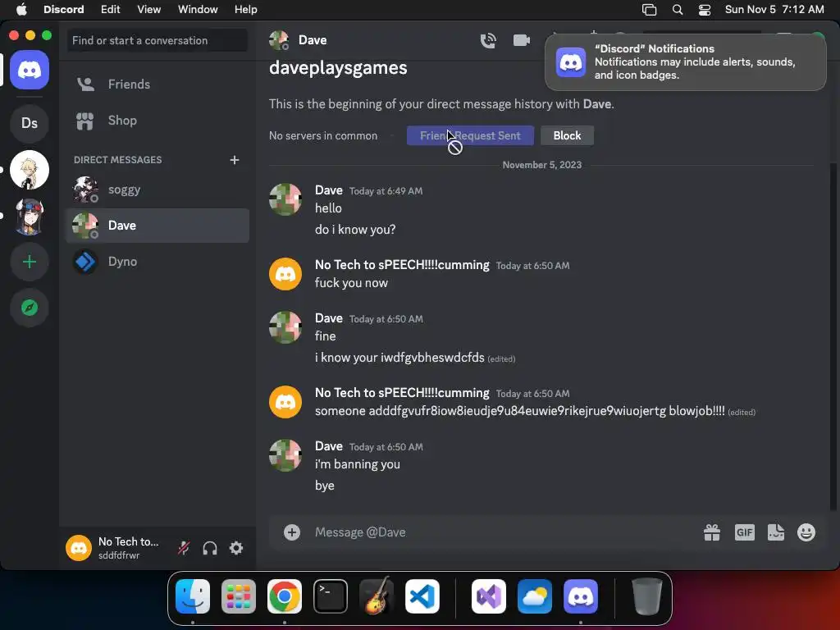Open the Discord menu in menu bar
The width and height of the screenshot is (840, 630).
coord(63,9)
